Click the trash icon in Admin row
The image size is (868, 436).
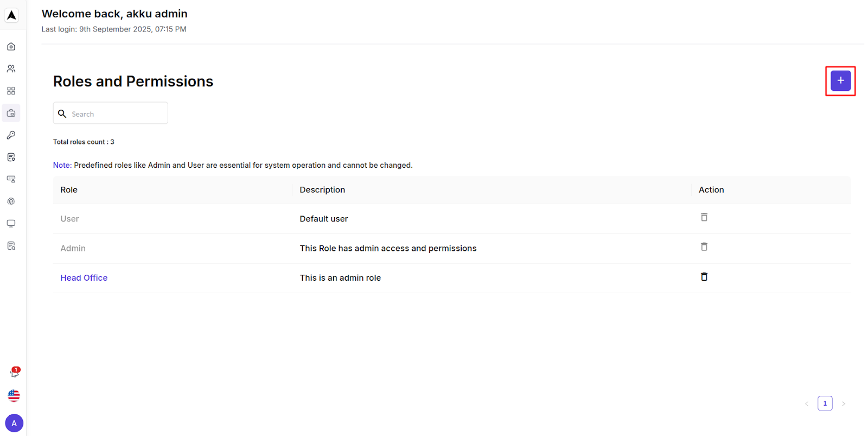tap(704, 247)
